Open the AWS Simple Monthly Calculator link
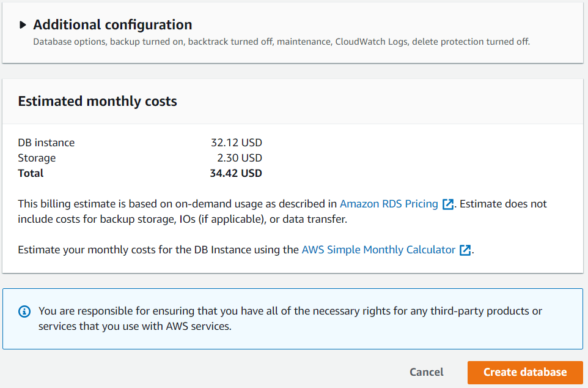This screenshot has width=588, height=388. 378,250
